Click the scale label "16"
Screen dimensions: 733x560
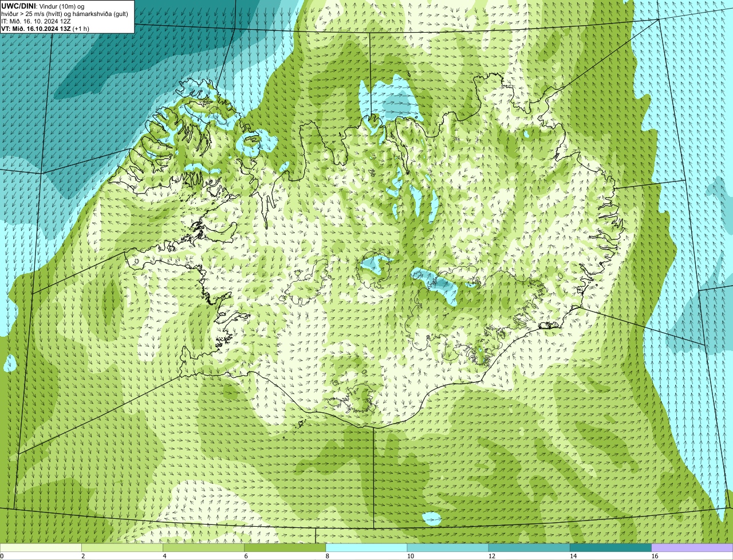pyautogui.click(x=655, y=556)
